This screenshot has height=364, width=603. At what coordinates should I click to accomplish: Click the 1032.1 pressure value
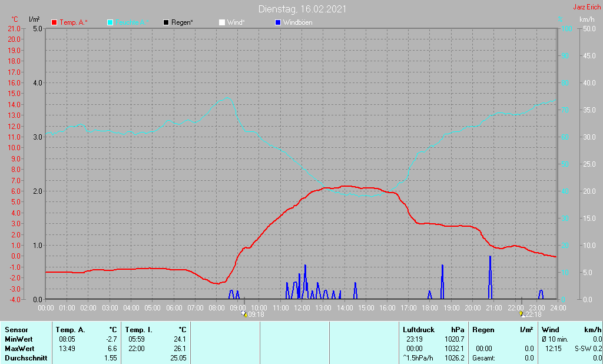(x=455, y=349)
